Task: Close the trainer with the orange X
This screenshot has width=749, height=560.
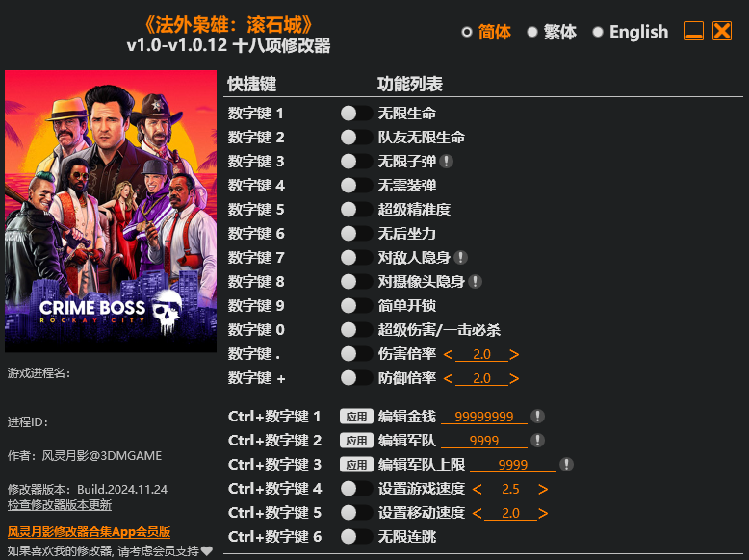Action: (x=722, y=31)
